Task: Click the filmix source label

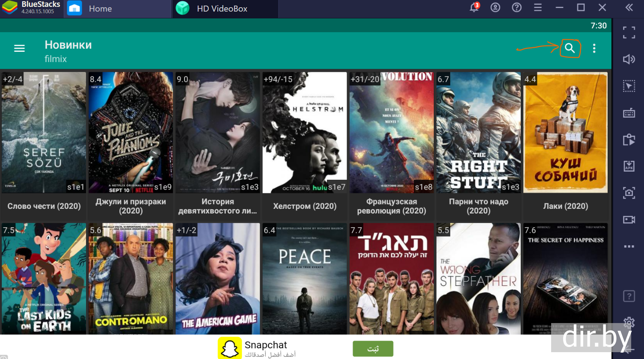Action: (56, 59)
